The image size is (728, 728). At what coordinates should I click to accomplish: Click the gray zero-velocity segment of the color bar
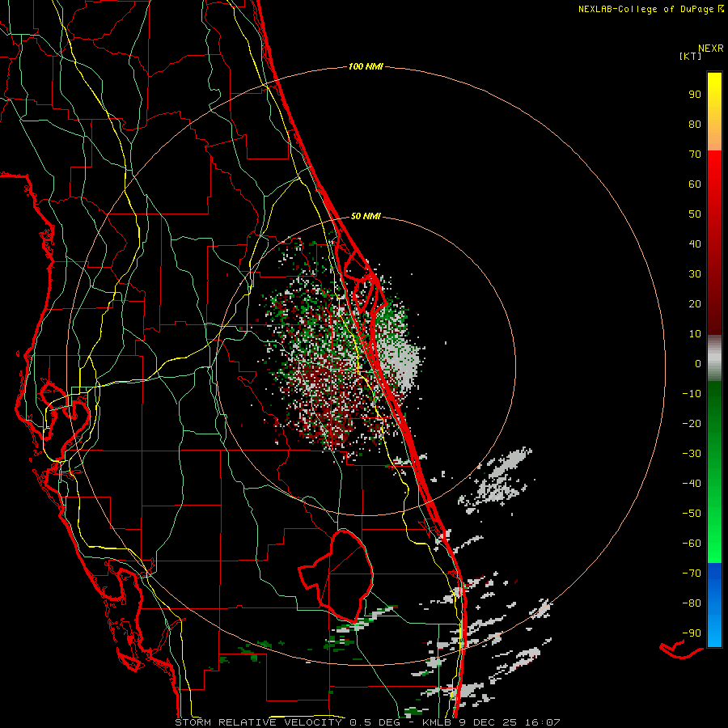(714, 358)
